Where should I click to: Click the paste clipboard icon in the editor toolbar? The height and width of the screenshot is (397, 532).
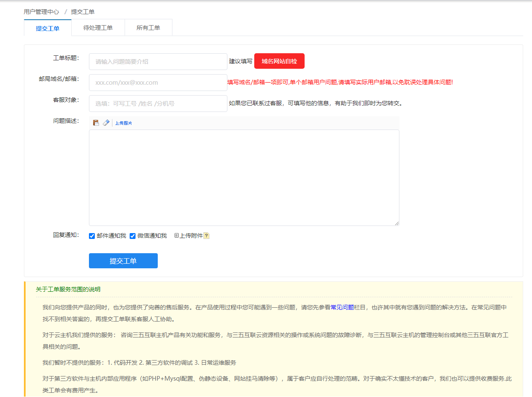pyautogui.click(x=96, y=123)
